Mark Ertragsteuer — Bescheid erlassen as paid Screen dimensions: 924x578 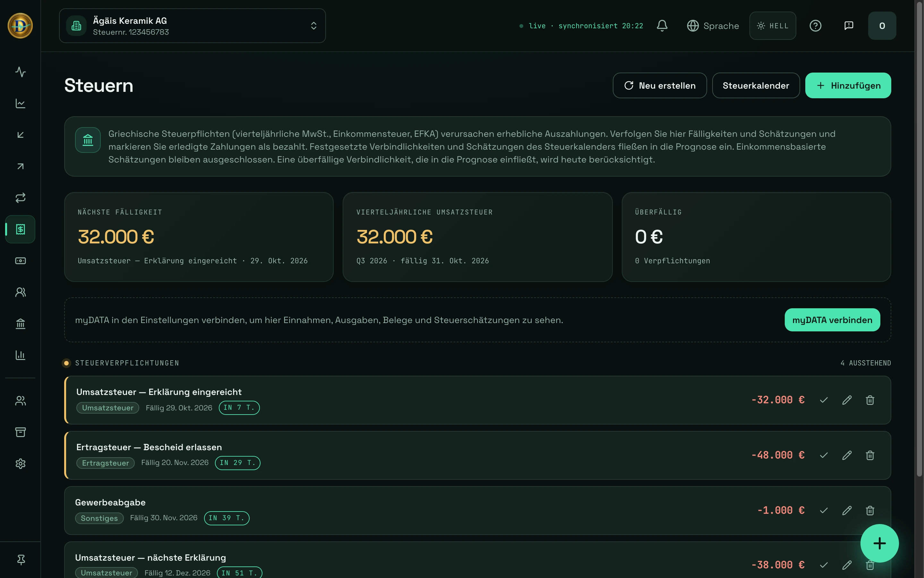click(x=824, y=455)
